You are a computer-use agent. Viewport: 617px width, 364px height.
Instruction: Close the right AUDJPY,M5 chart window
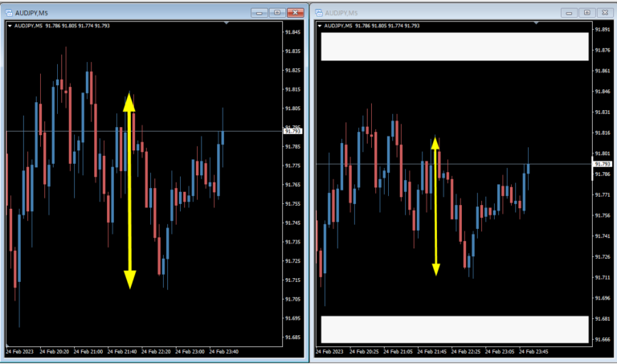click(x=604, y=12)
